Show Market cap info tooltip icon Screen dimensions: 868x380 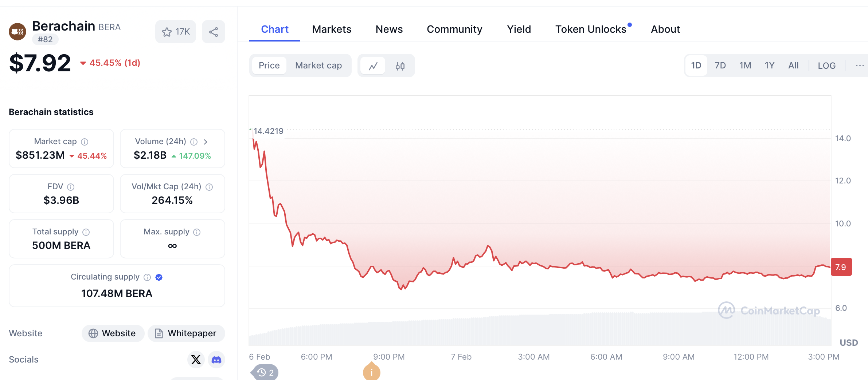85,142
